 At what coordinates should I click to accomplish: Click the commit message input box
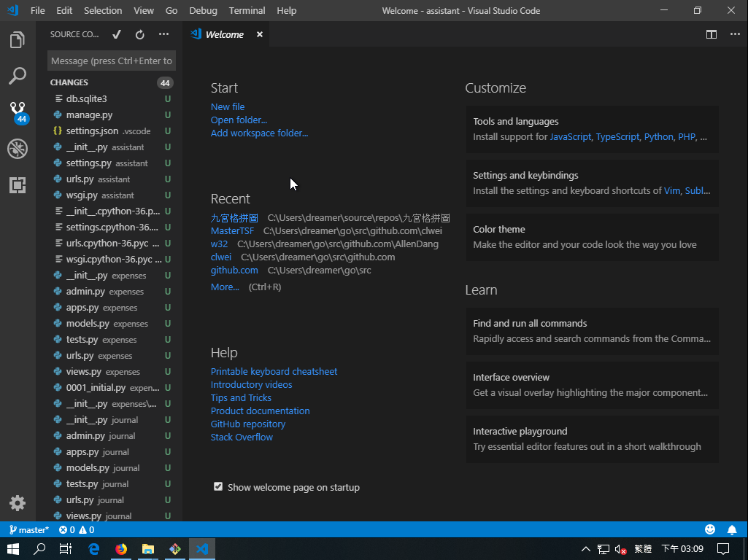[112, 61]
